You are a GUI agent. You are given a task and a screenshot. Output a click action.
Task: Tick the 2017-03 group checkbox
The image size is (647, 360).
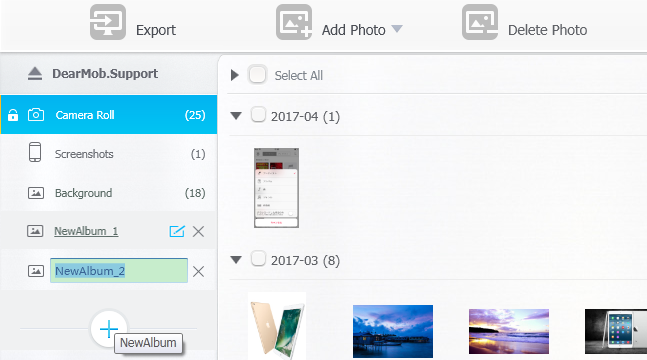coord(258,258)
